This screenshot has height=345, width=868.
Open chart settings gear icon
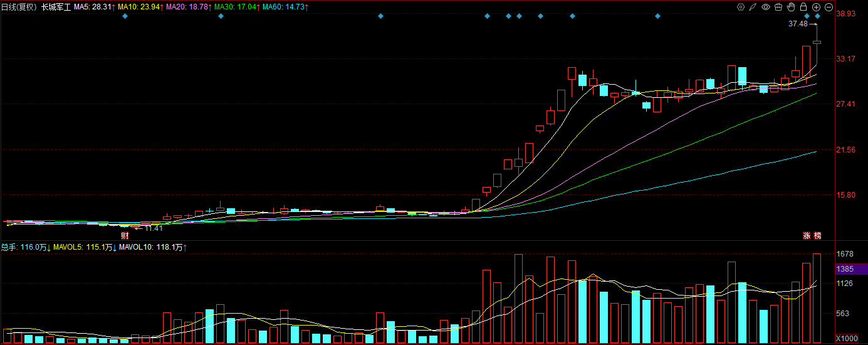click(x=740, y=7)
